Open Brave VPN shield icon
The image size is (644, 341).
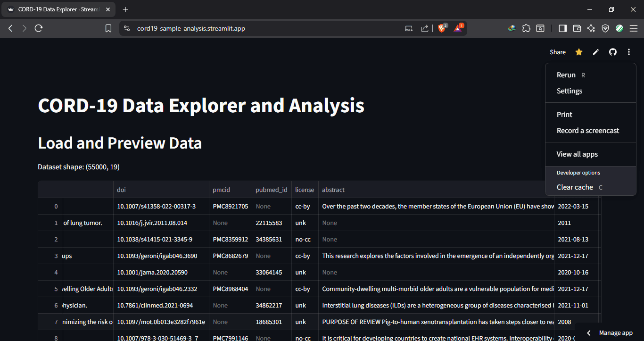(x=605, y=28)
